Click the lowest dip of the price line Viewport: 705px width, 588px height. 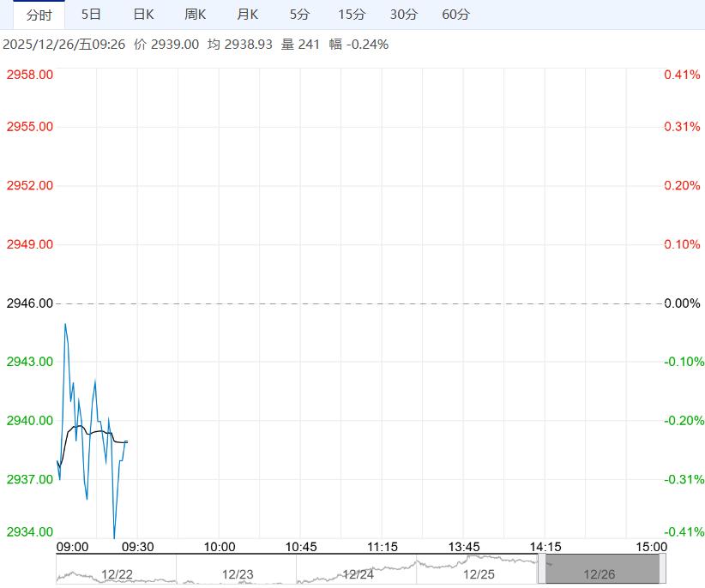[114, 537]
